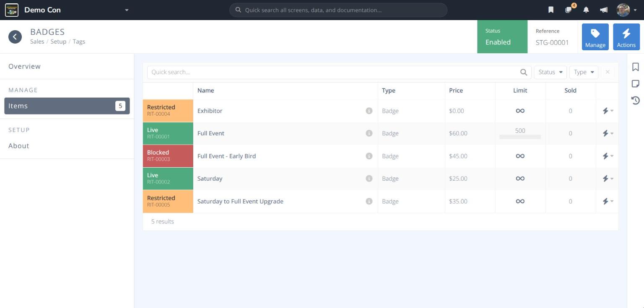Open the Status filter dropdown

coord(550,72)
